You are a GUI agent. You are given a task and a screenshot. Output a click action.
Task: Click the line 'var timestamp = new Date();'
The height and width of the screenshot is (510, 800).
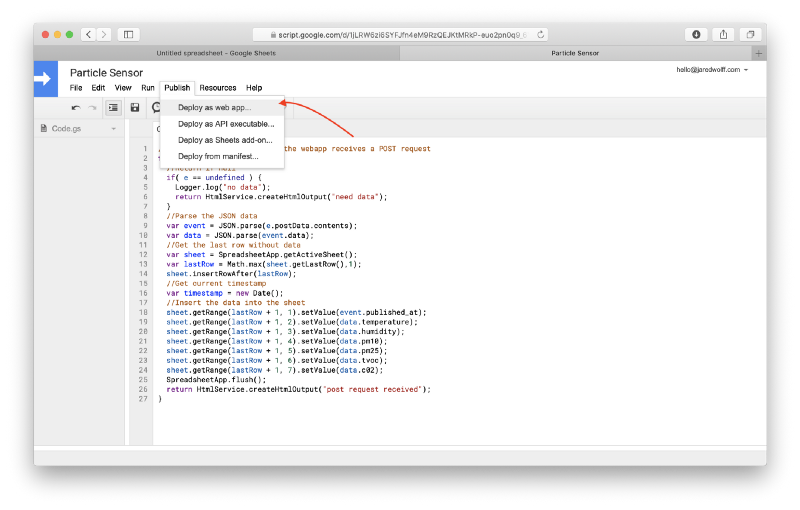point(224,293)
